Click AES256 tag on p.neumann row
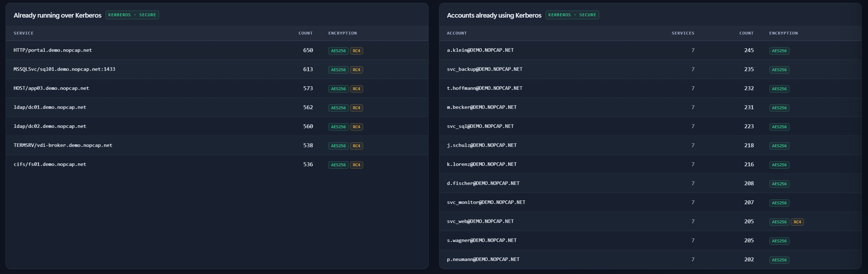The width and height of the screenshot is (868, 274). tap(779, 260)
